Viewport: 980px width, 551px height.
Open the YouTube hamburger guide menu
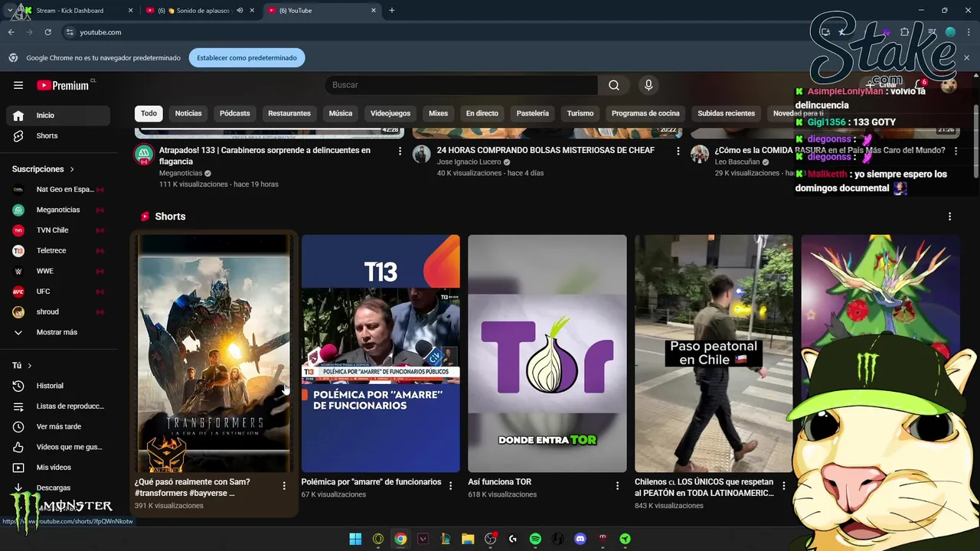click(x=18, y=85)
